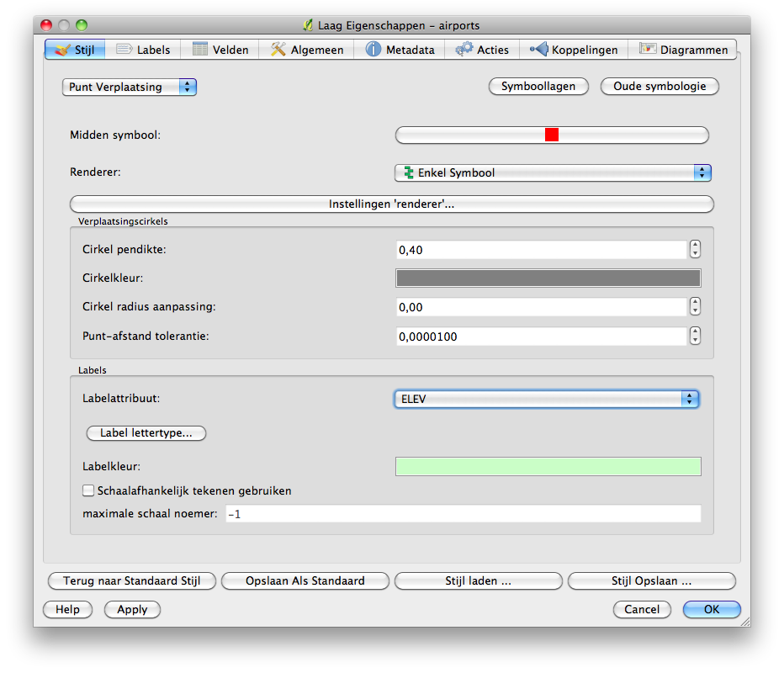784x673 pixels.
Task: Click the green zoom window button
Action: 82,25
